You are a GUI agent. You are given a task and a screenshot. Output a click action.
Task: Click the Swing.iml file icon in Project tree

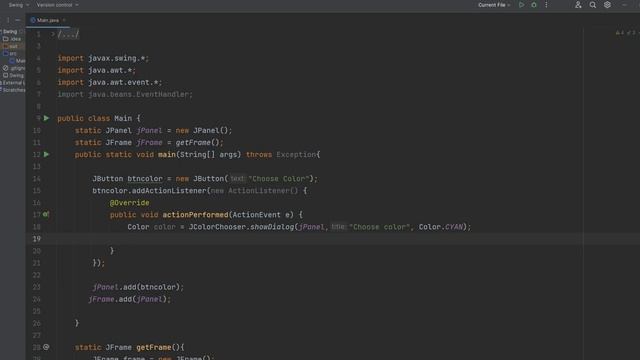click(x=6, y=76)
